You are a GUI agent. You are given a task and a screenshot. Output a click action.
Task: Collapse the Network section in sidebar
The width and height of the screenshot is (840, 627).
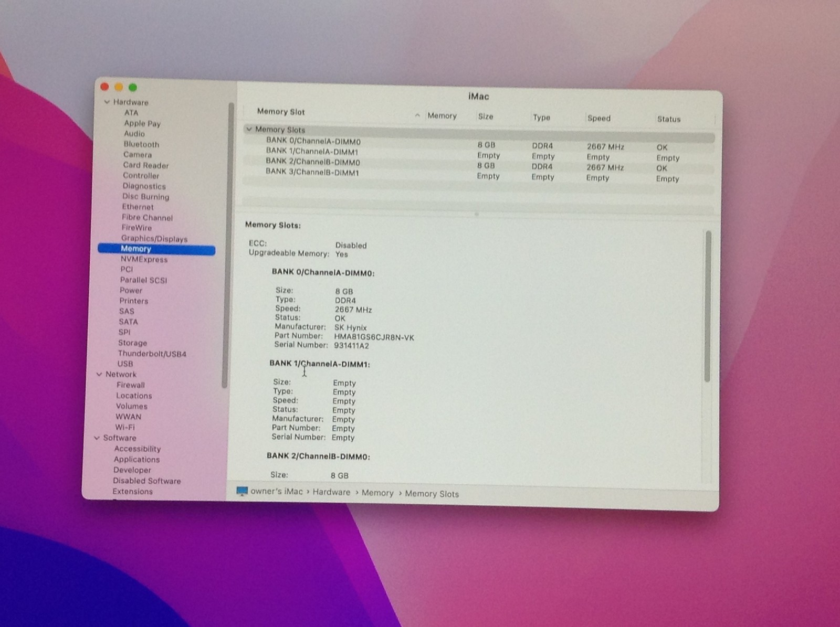[99, 374]
